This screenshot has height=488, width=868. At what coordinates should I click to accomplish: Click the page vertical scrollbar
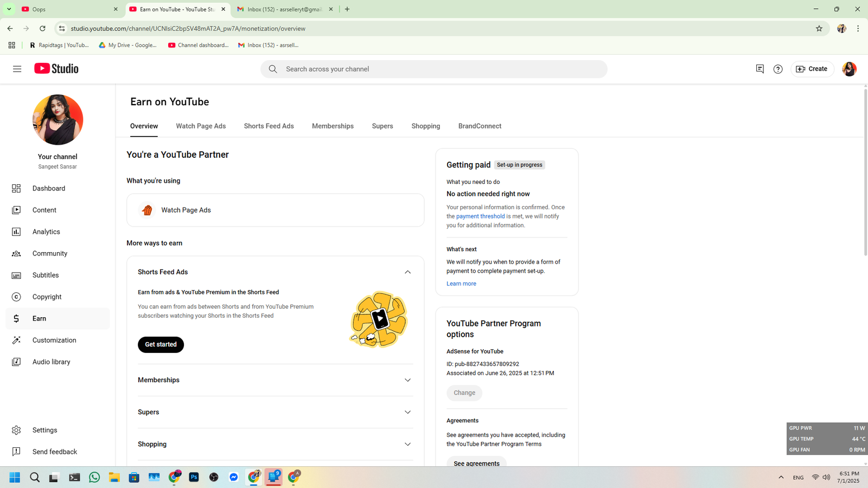(865, 171)
